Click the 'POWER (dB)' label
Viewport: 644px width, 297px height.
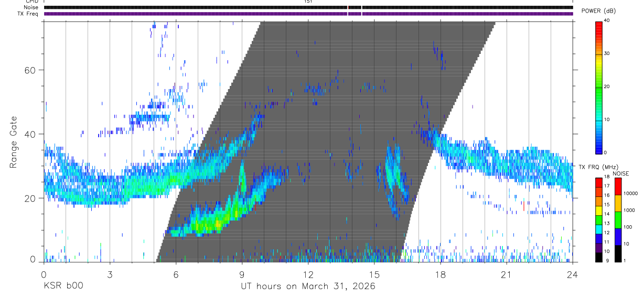(x=598, y=11)
